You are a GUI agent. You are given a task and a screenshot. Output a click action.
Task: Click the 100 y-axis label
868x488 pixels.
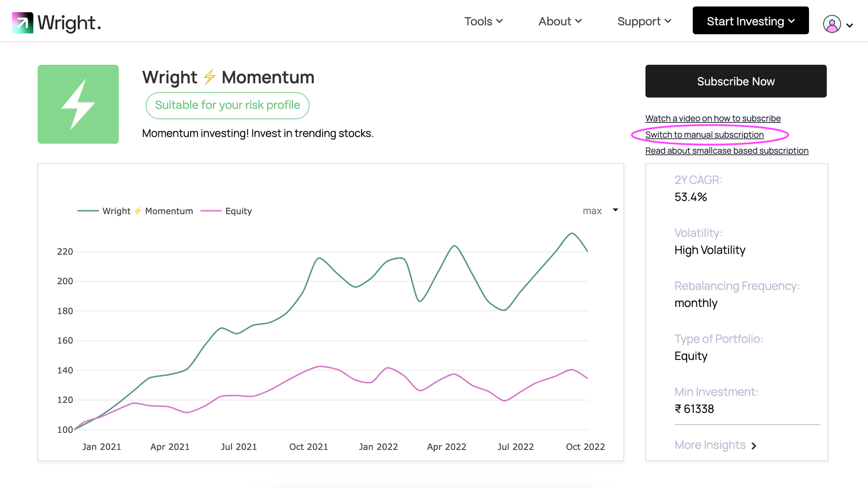tap(65, 430)
